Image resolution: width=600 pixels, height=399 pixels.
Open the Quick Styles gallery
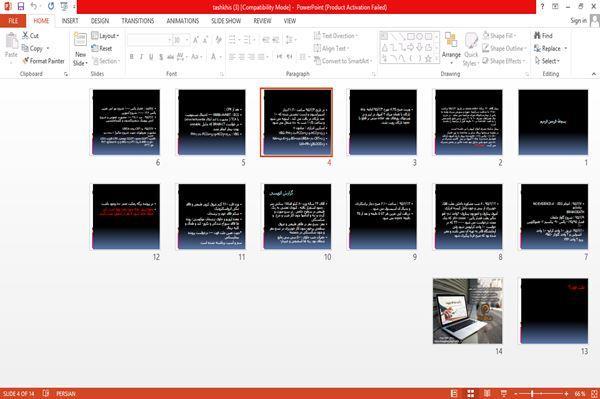pos(471,50)
